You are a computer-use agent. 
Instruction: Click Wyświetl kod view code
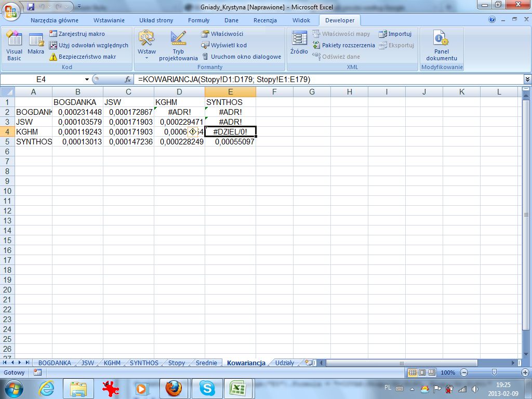point(224,45)
